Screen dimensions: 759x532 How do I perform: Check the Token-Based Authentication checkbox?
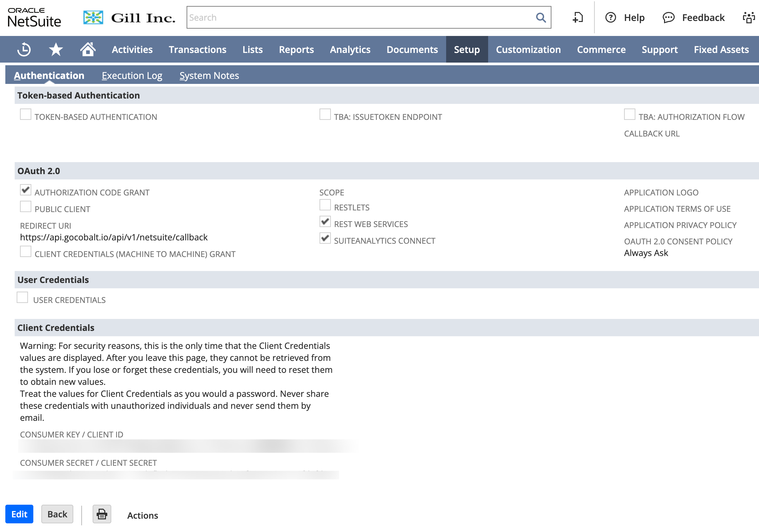(26, 115)
